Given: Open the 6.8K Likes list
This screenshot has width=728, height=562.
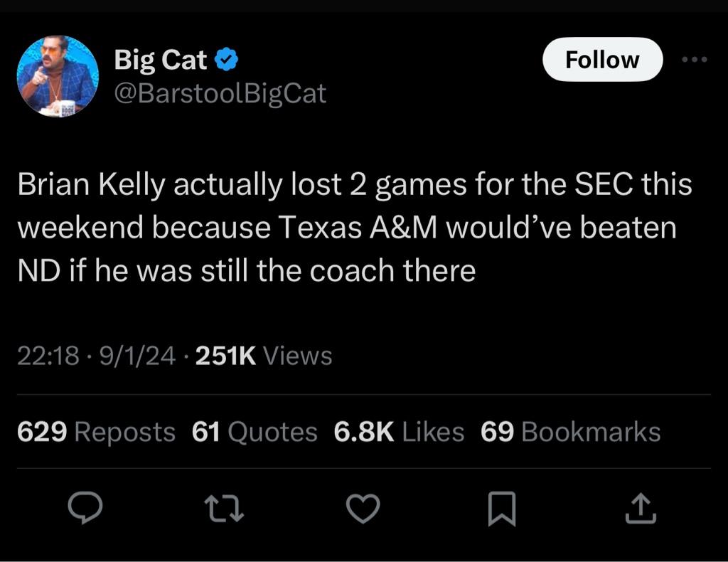Looking at the screenshot, I should [x=398, y=432].
